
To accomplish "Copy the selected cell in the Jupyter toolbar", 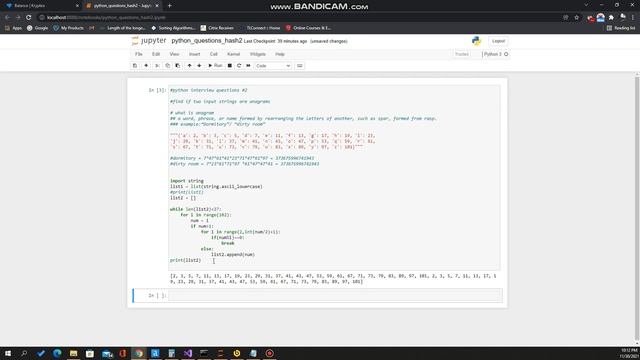I will (x=167, y=66).
